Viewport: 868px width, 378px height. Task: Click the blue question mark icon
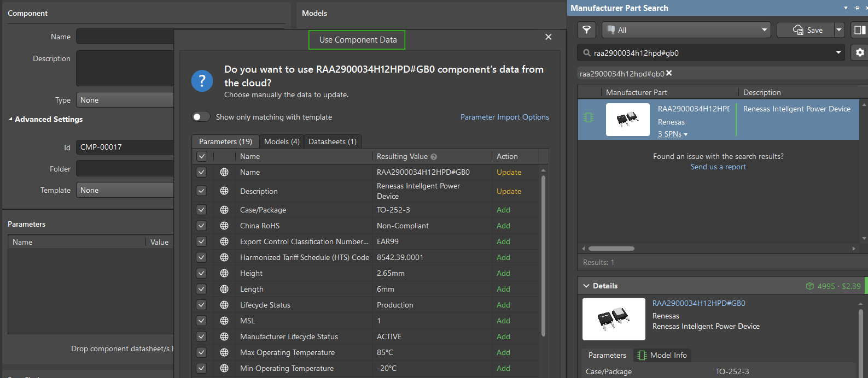202,81
